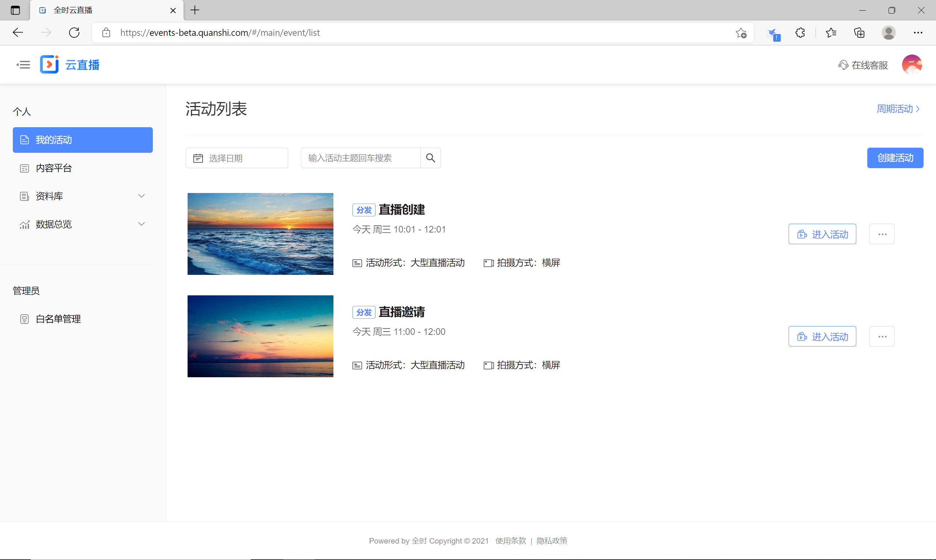The image size is (936, 560).
Task: Click the 直播邀请 sunset thumbnail
Action: 260,336
